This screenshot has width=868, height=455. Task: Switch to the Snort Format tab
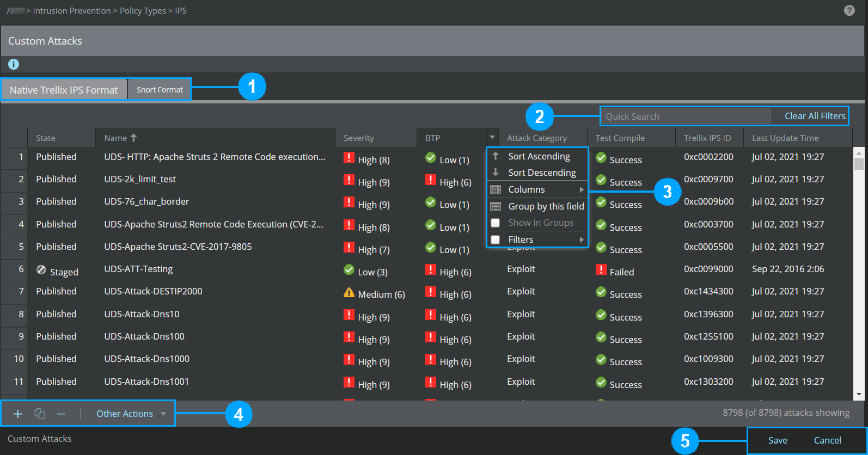160,90
